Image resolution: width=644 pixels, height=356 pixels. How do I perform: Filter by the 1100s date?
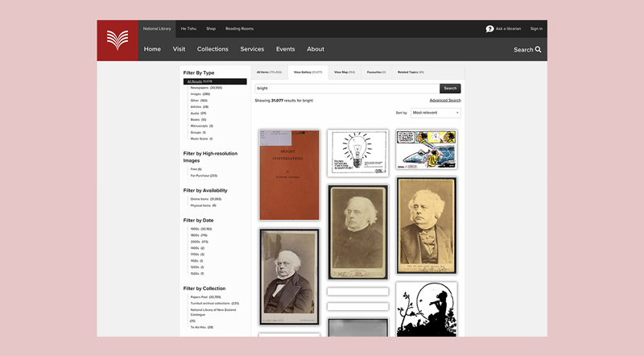(x=196, y=261)
